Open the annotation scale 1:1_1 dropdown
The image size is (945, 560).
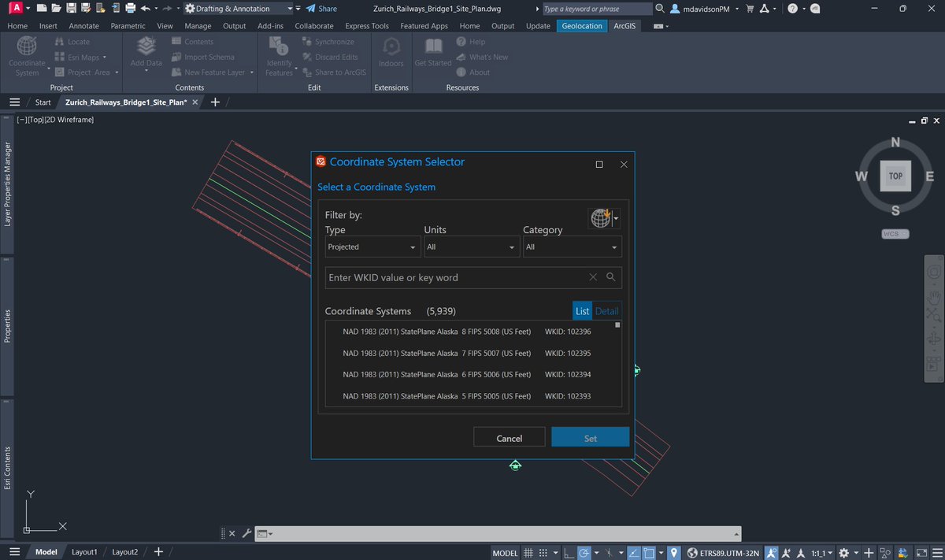(821, 553)
